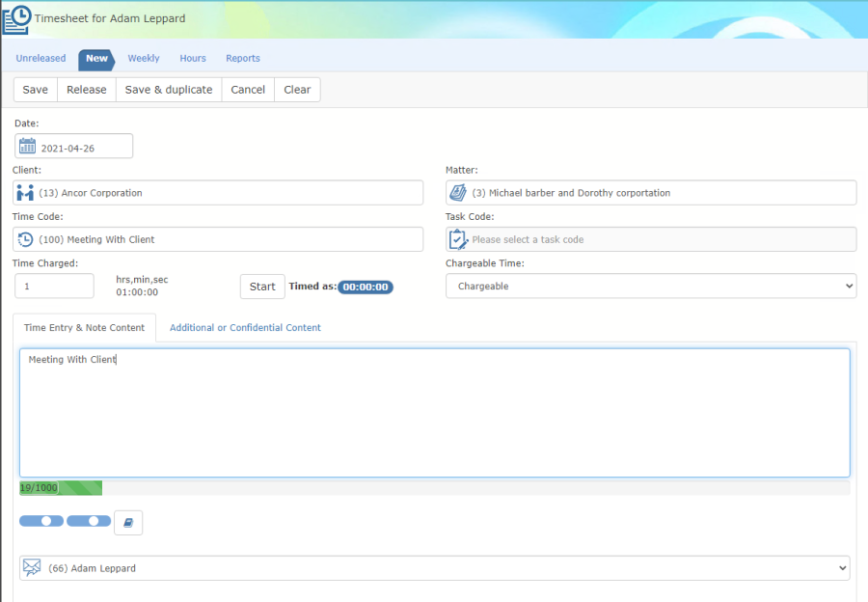Image resolution: width=868 pixels, height=602 pixels.
Task: Open the Chargeable Time dropdown
Action: click(x=651, y=286)
